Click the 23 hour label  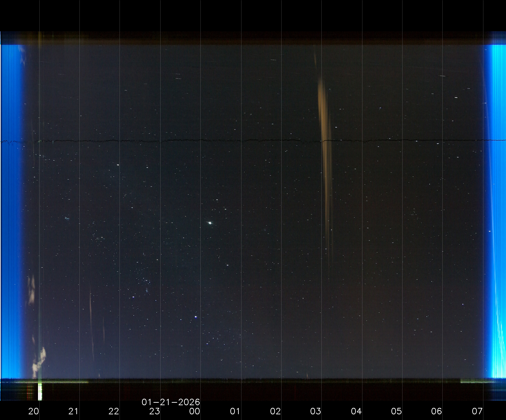(154, 411)
